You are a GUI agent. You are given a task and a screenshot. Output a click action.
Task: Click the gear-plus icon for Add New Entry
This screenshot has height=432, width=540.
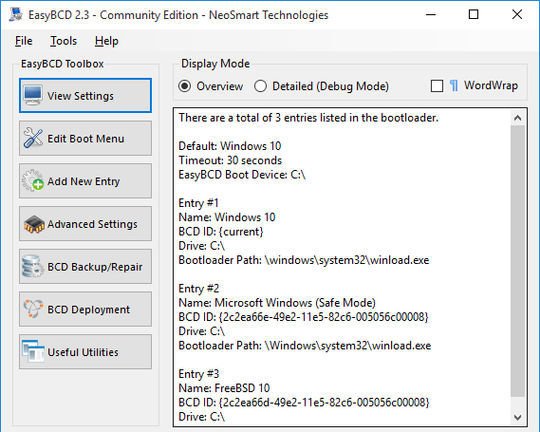pyautogui.click(x=33, y=181)
